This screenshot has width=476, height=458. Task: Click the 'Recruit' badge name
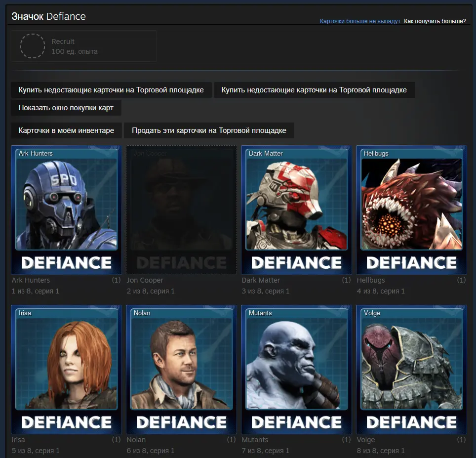(63, 42)
